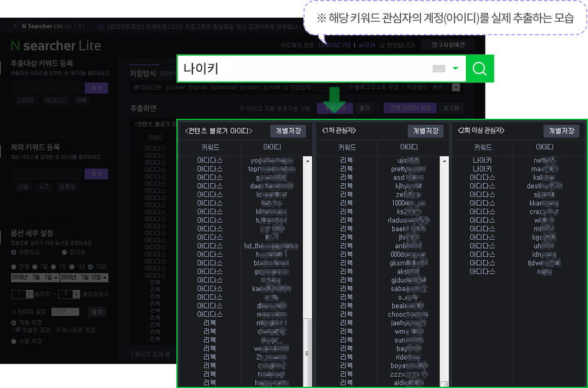588x388 pixels.
Task: Select the 신발 excluded keyword tag
Action: 24,186
